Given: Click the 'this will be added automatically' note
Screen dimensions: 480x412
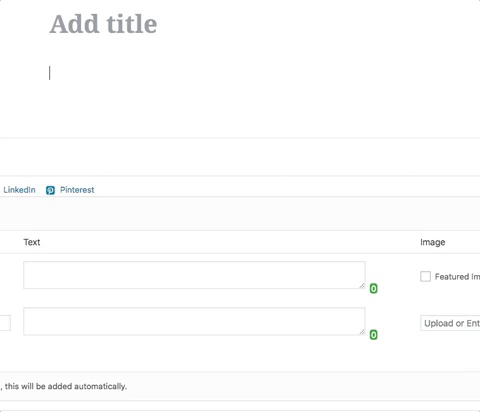Looking at the screenshot, I should tap(66, 386).
